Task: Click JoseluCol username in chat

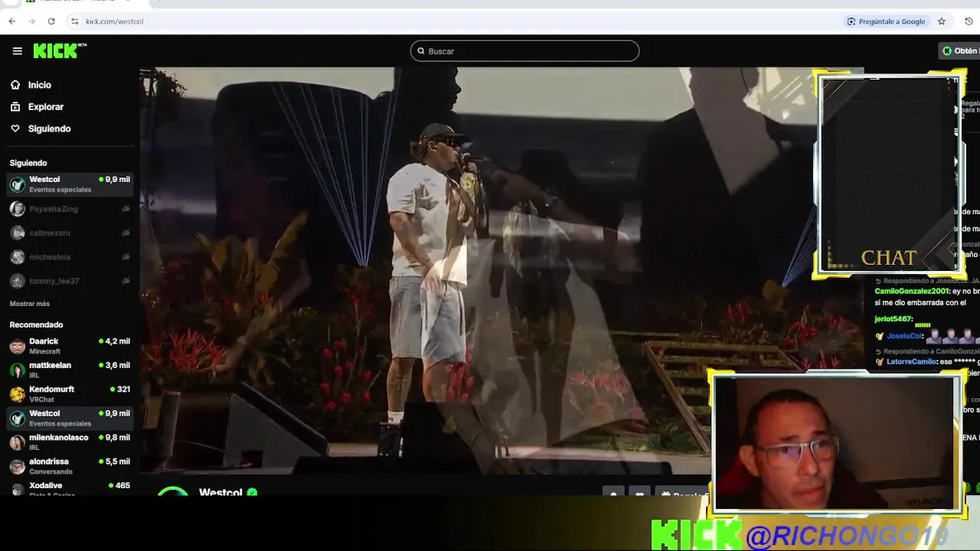Action: [x=904, y=336]
